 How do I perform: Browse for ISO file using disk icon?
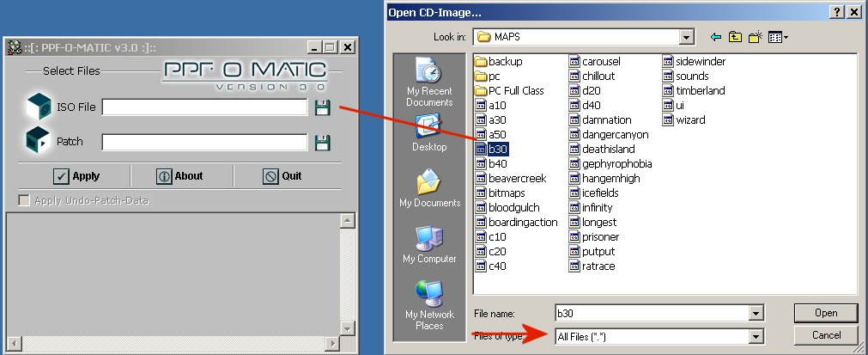click(x=322, y=107)
